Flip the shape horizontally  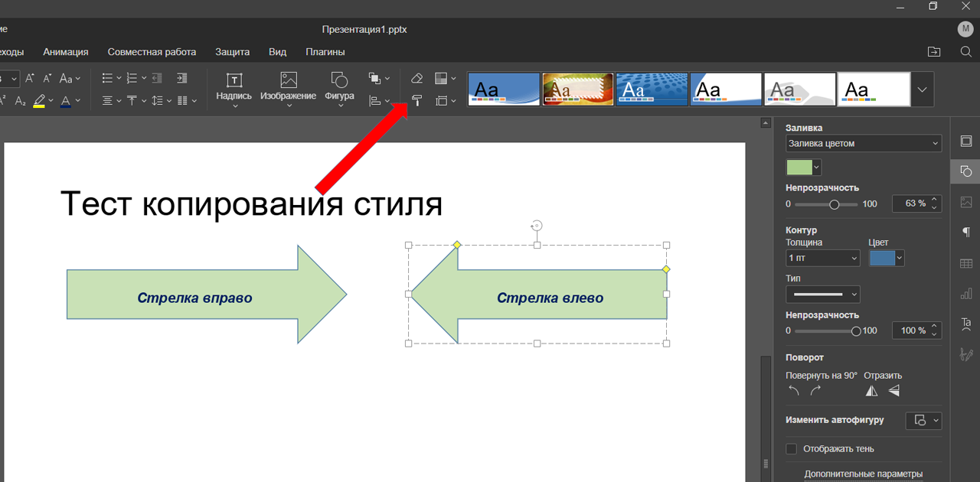coord(871,391)
